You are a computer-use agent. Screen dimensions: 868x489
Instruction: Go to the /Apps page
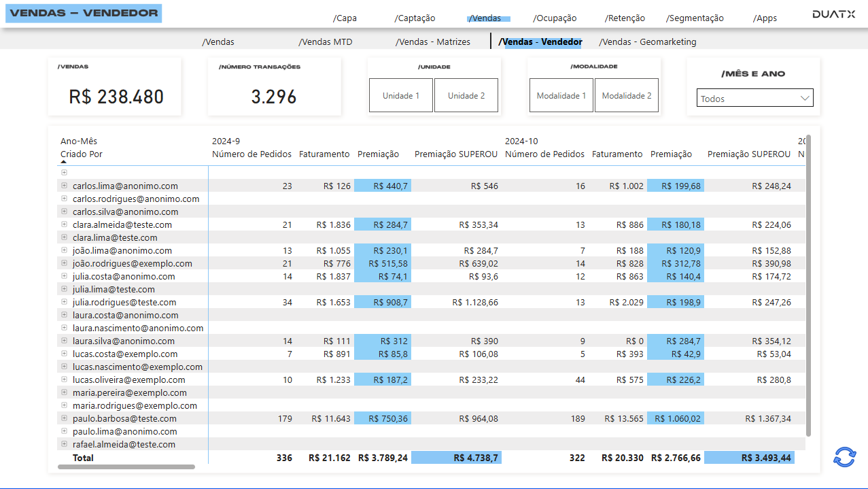[765, 18]
